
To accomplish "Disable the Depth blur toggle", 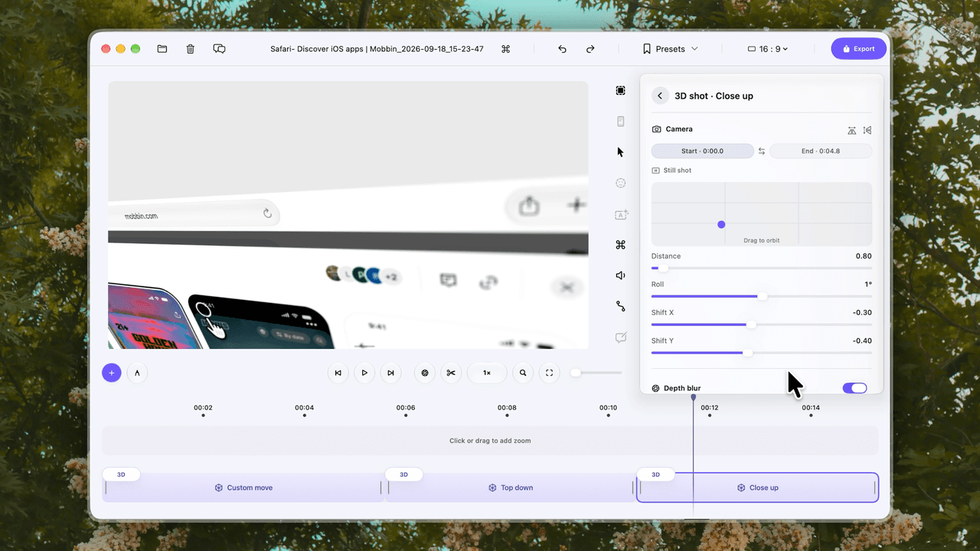I will 854,388.
